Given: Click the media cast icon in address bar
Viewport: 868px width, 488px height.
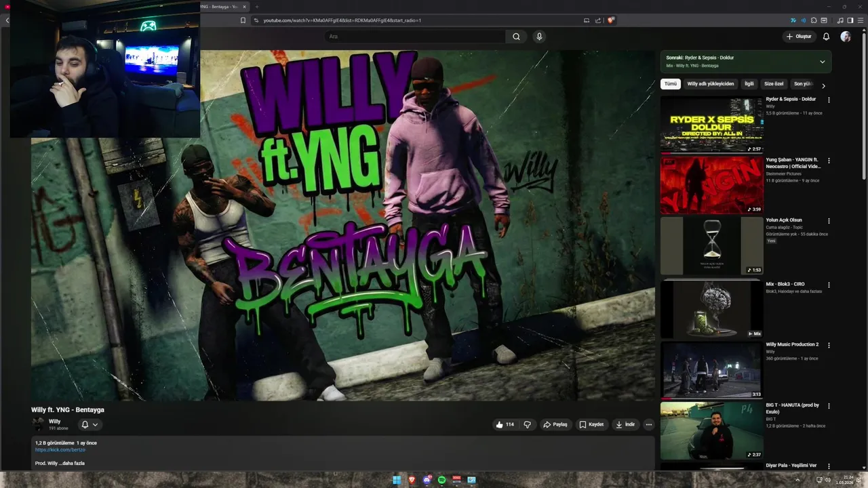Looking at the screenshot, I should tap(587, 20).
